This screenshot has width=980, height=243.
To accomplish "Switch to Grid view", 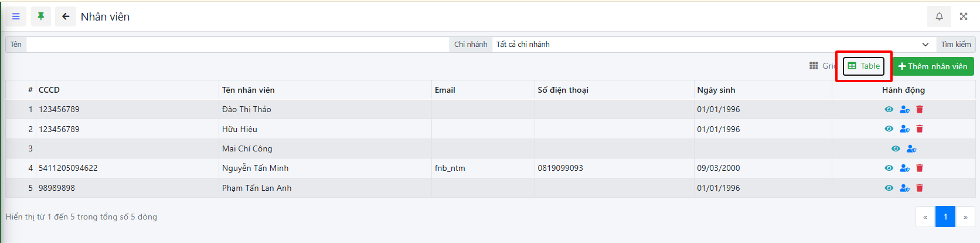I will [822, 66].
